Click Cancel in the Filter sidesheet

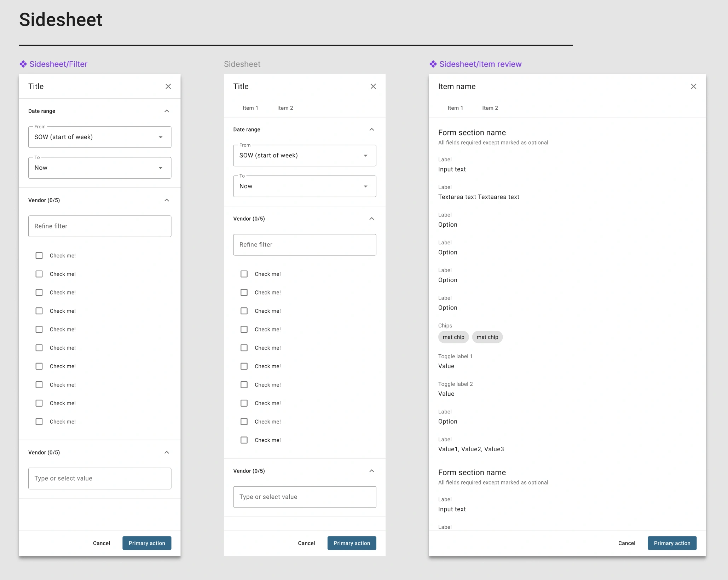pos(102,543)
